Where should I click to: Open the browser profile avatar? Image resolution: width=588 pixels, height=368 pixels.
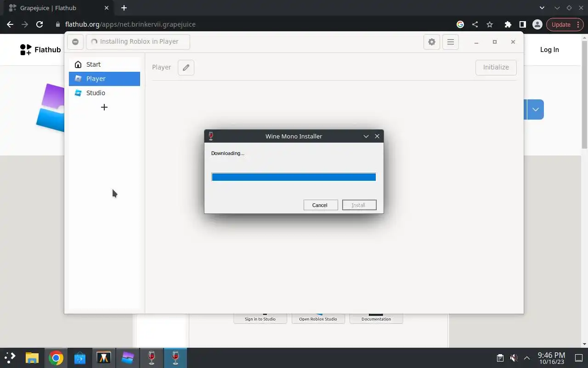[x=537, y=24]
